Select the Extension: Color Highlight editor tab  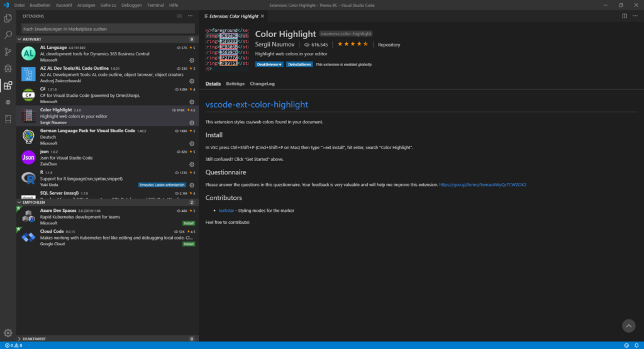click(235, 16)
